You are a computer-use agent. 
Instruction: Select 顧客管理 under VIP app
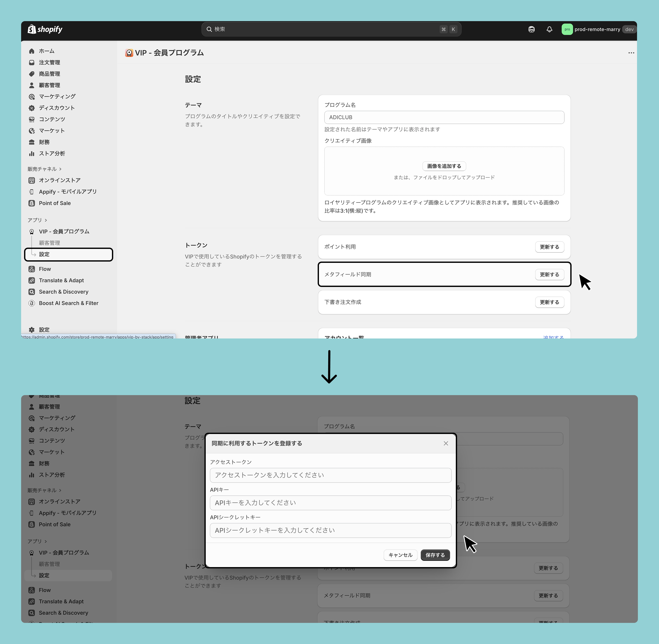pyautogui.click(x=49, y=243)
